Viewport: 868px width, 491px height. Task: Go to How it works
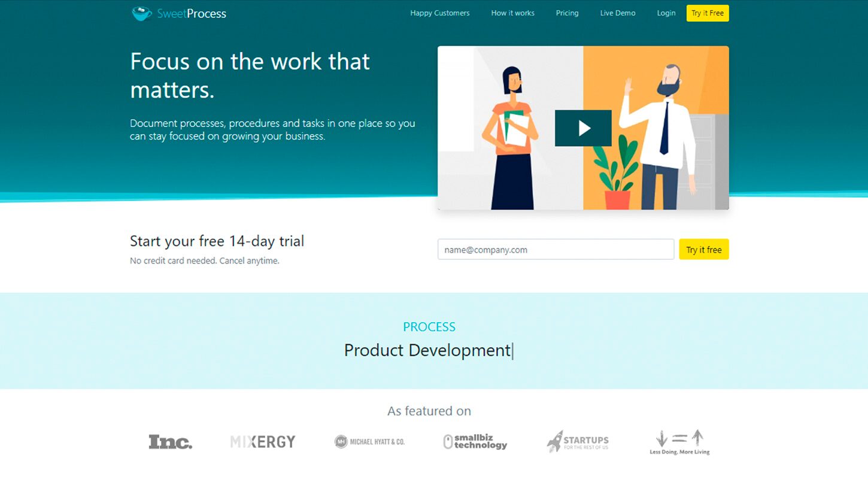[x=512, y=13]
